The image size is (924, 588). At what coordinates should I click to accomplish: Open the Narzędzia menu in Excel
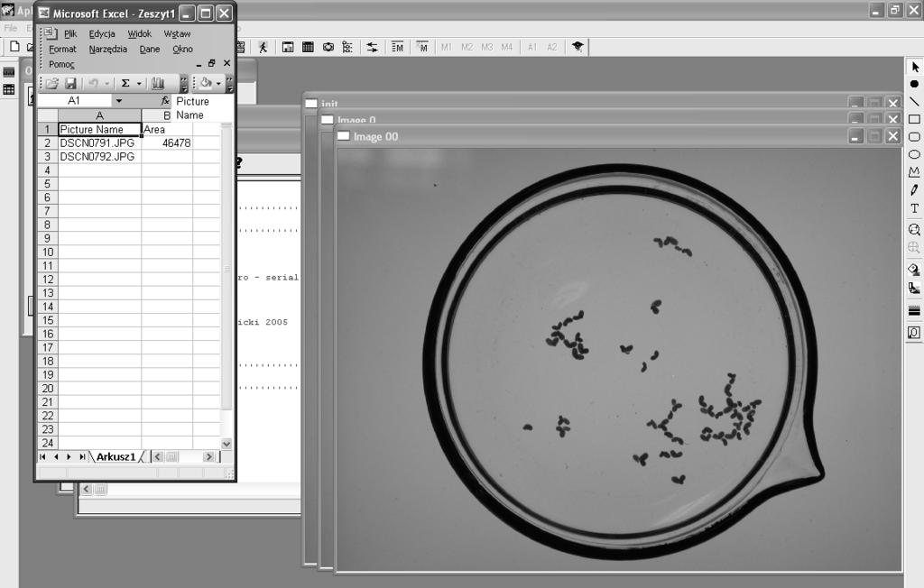pos(108,50)
